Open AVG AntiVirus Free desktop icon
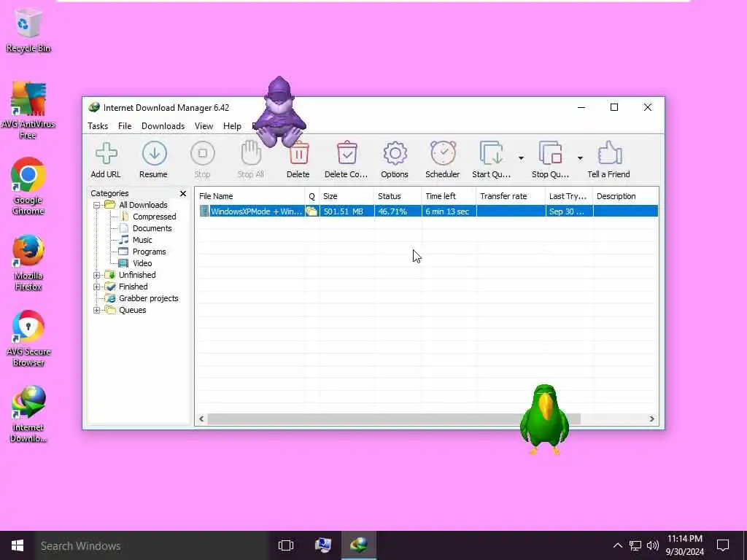Screen dimensions: 747x560 tap(28, 111)
